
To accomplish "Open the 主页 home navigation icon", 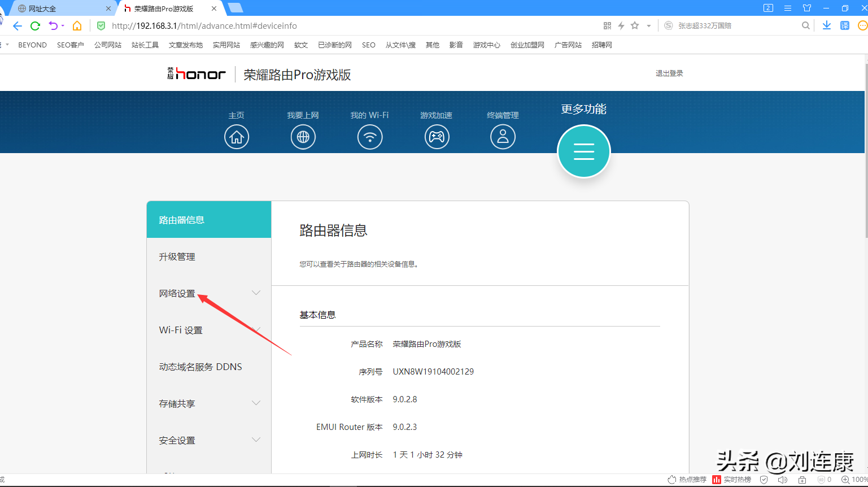I will click(237, 136).
